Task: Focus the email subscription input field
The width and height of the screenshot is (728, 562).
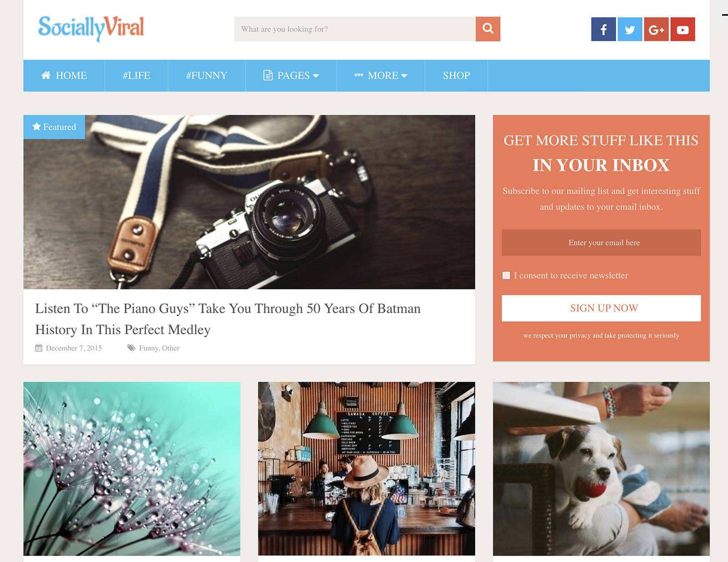Action: pyautogui.click(x=601, y=243)
